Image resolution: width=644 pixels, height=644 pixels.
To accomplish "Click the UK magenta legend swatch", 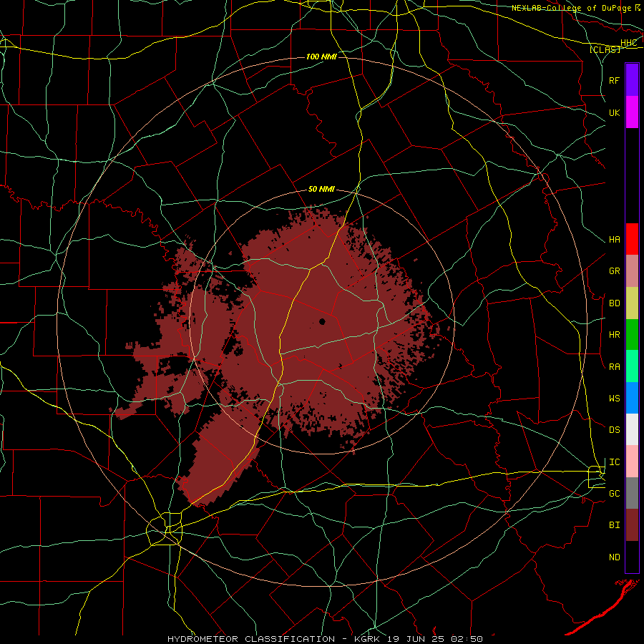I will 632,112.
